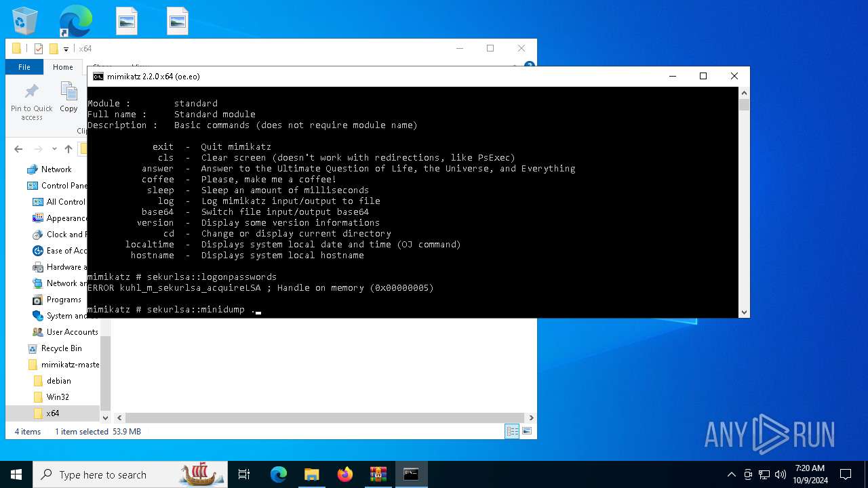Select mimikatz-master folder in tree
The width and height of the screenshot is (868, 488).
pyautogui.click(x=64, y=365)
